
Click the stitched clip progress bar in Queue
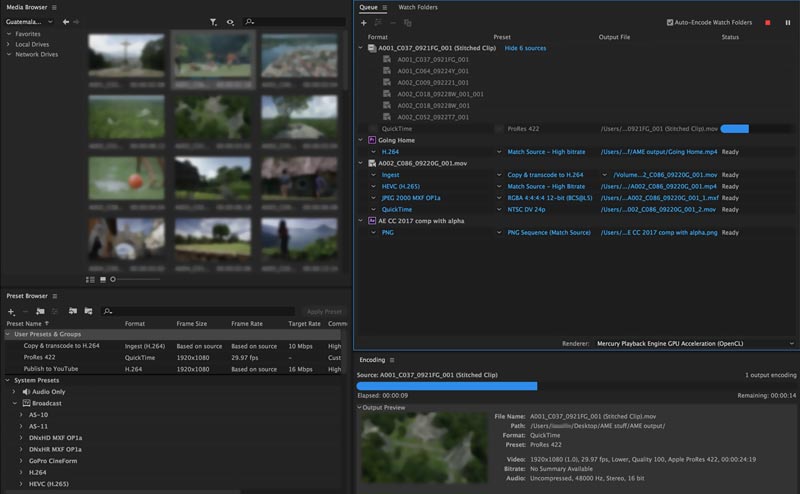click(734, 129)
